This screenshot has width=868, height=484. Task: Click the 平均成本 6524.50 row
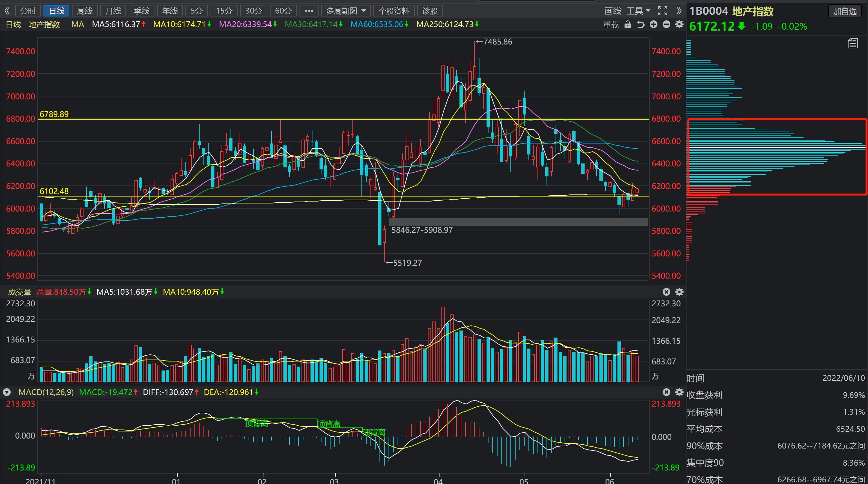point(776,429)
